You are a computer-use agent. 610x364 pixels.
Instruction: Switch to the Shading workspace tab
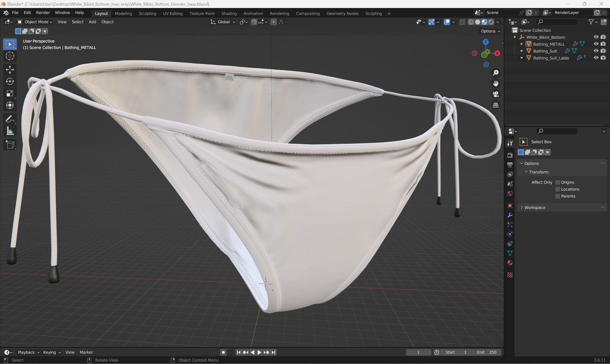(229, 13)
